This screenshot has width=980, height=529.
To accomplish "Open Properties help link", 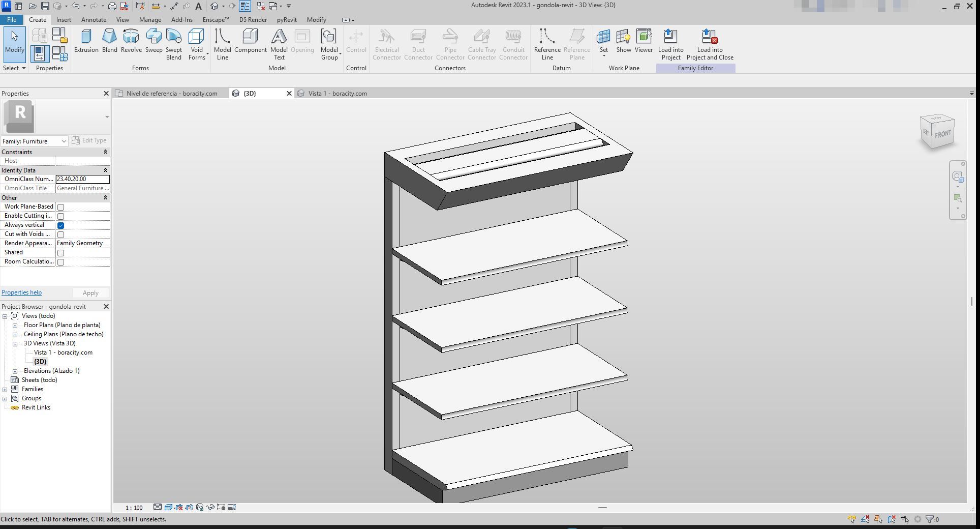I will (21, 292).
